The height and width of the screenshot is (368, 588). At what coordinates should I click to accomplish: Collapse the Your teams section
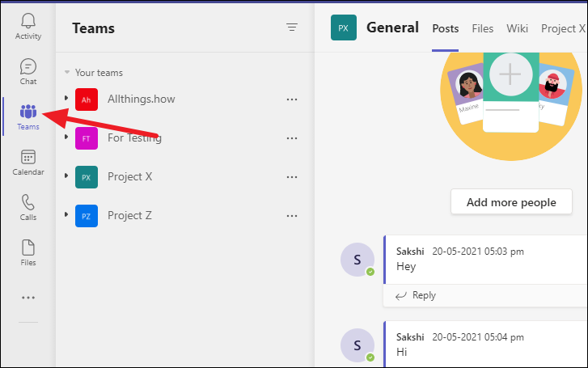67,72
